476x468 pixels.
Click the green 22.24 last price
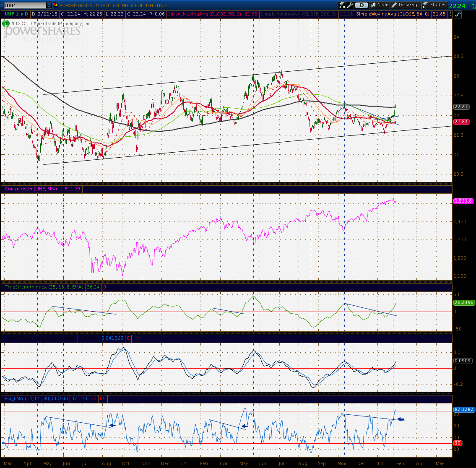(x=457, y=6)
